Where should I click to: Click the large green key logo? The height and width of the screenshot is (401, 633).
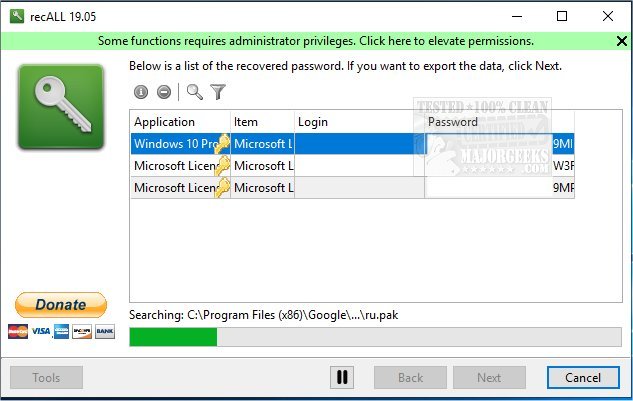tap(60, 107)
